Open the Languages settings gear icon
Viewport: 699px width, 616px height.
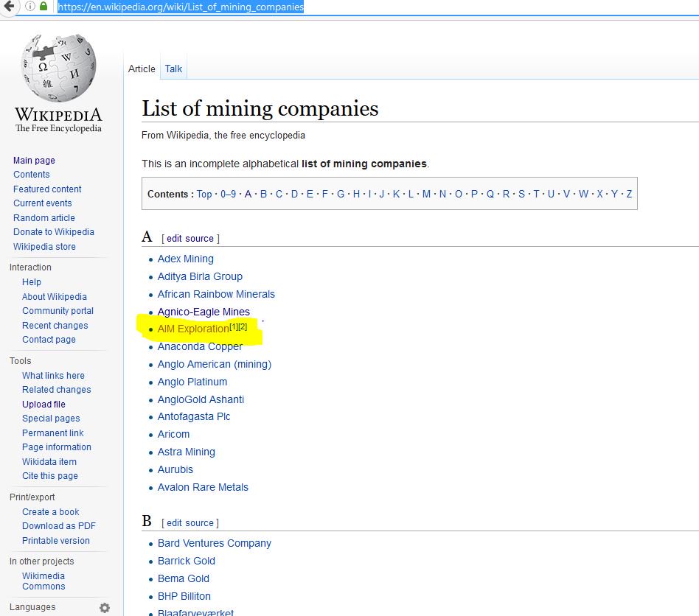tap(104, 608)
